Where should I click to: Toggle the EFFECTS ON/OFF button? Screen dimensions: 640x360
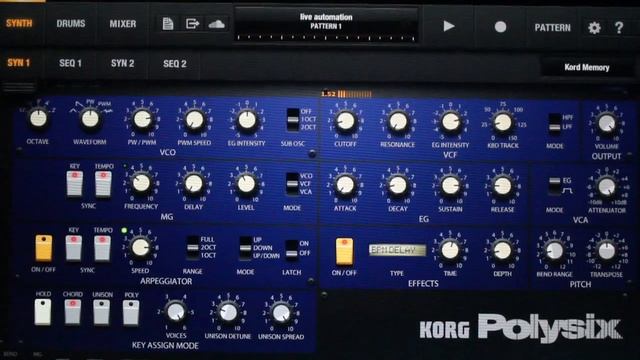point(344,251)
